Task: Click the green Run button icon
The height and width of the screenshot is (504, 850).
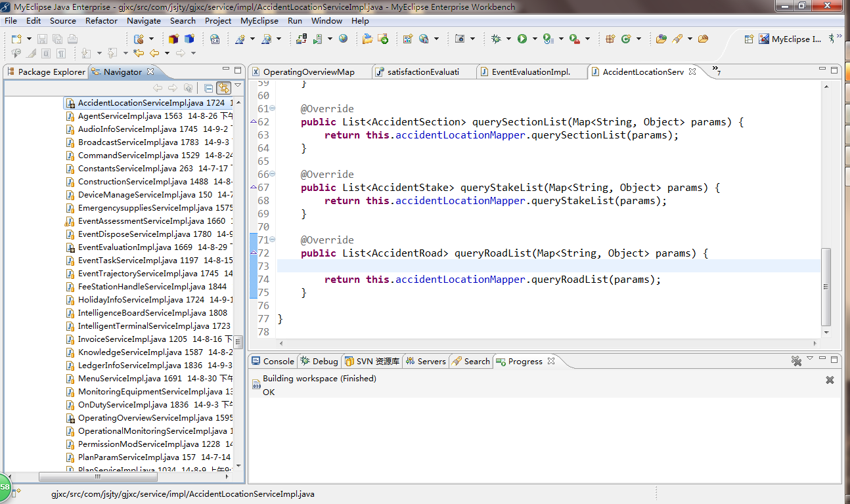Action: click(x=522, y=39)
